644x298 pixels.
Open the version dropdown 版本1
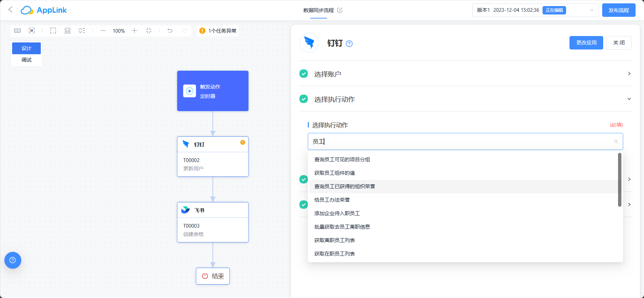(x=535, y=10)
